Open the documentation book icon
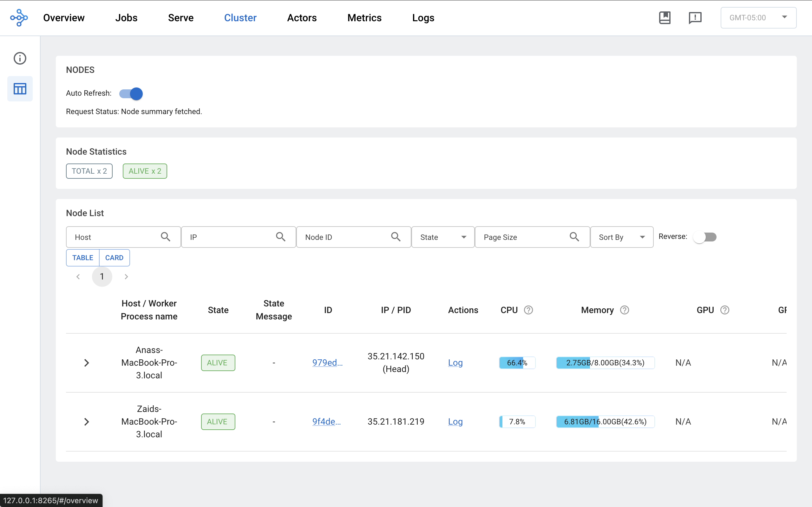This screenshot has width=812, height=507. [665, 18]
